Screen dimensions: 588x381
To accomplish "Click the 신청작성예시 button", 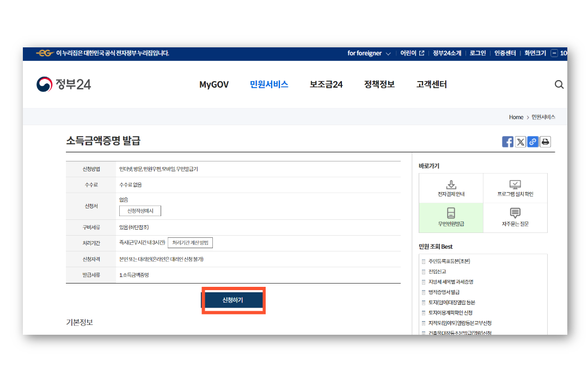I will 140,211.
